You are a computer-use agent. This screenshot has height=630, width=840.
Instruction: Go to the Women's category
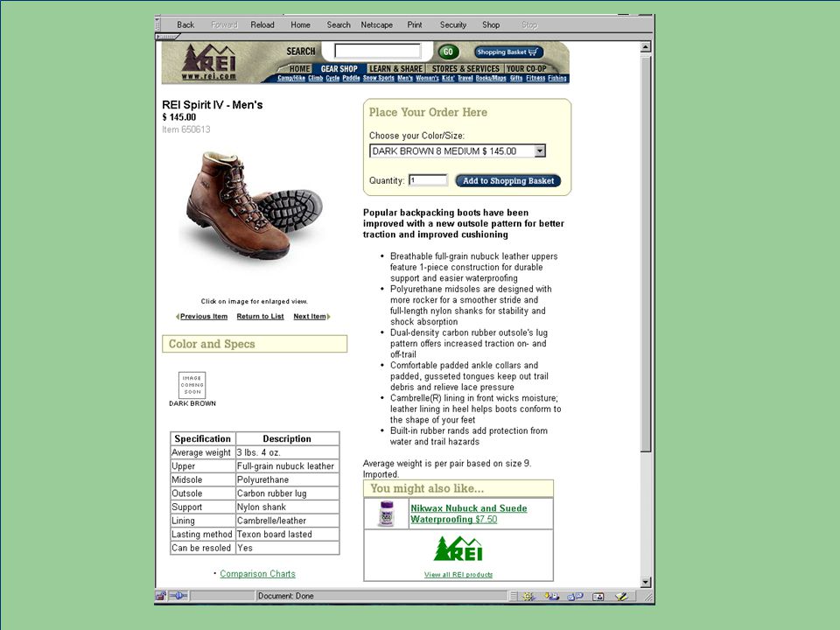(x=428, y=78)
